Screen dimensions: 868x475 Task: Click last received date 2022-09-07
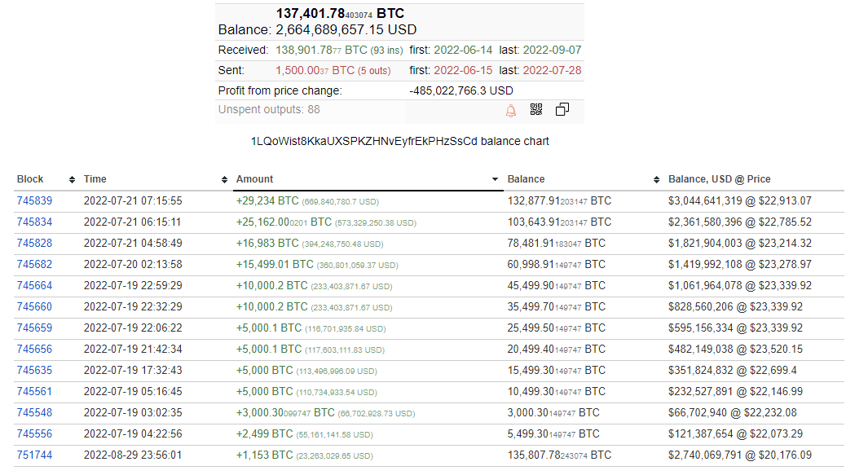(x=552, y=50)
